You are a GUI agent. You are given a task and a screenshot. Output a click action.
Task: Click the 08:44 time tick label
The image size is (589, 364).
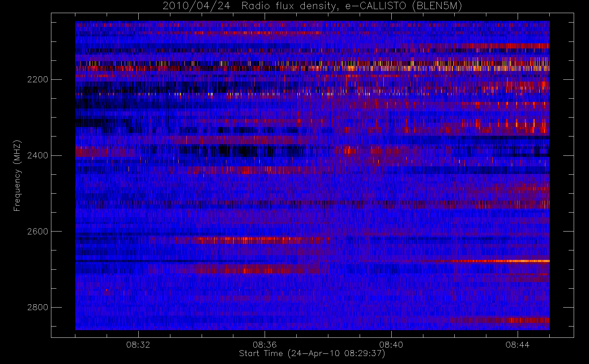517,345
